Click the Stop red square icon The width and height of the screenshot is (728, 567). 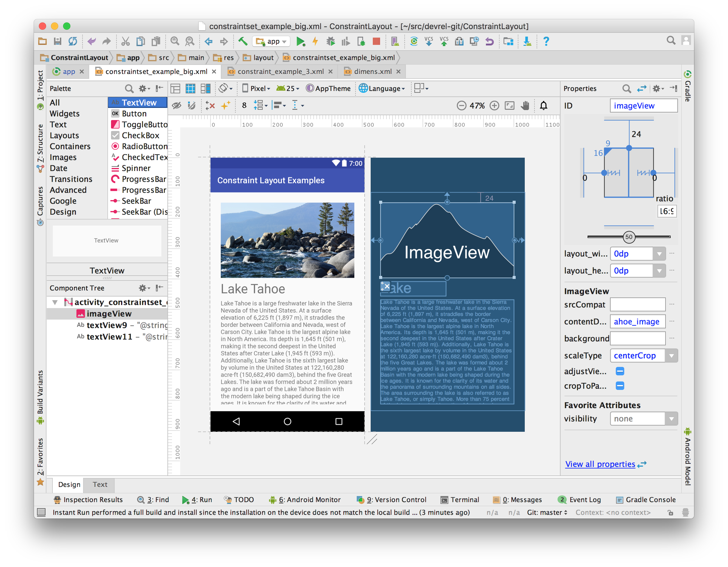point(376,41)
